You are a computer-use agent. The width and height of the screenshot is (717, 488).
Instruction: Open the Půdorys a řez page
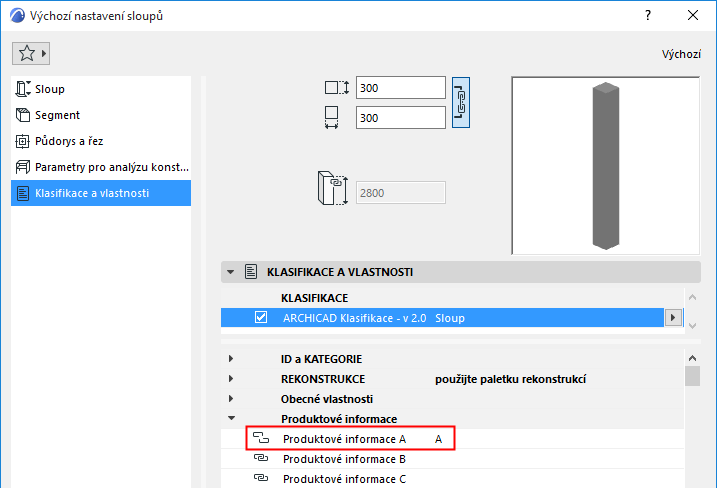101,141
